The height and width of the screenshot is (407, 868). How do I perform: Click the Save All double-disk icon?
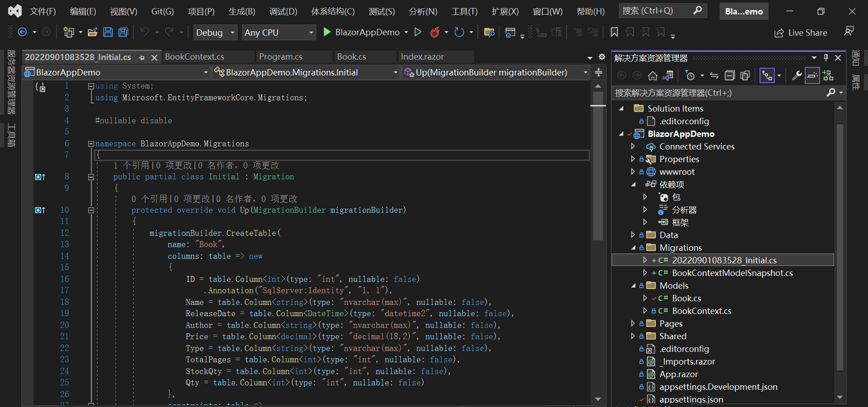click(x=123, y=33)
